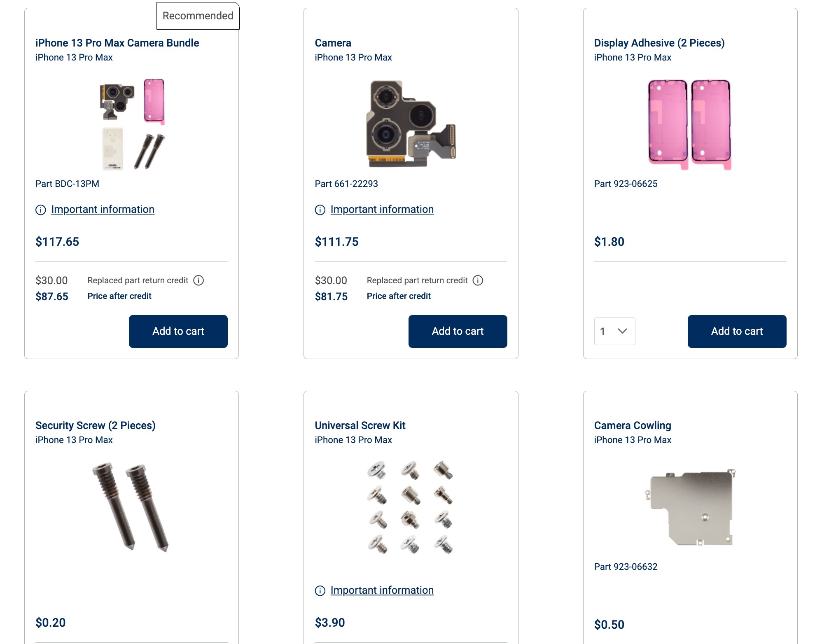
Task: Add iPhone 13 Pro Max Camera Bundle to cart
Action: pos(178,331)
